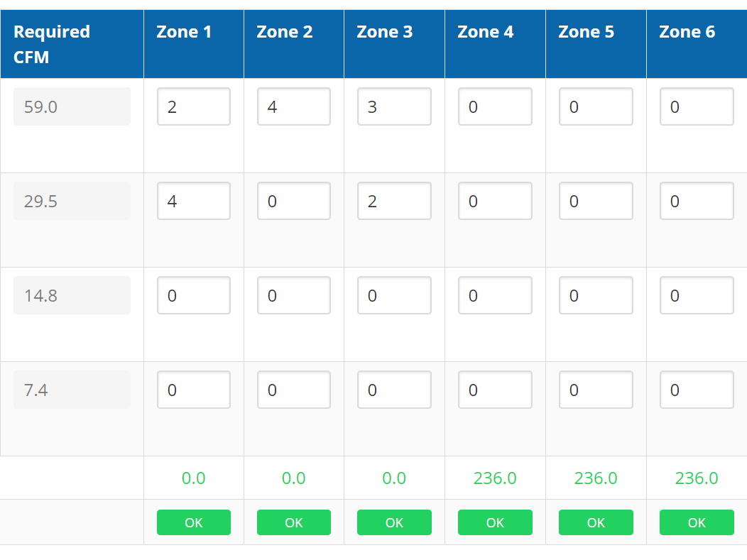Edit Zone 3 value in 59.0 row
The width and height of the screenshot is (747, 560).
coord(394,106)
